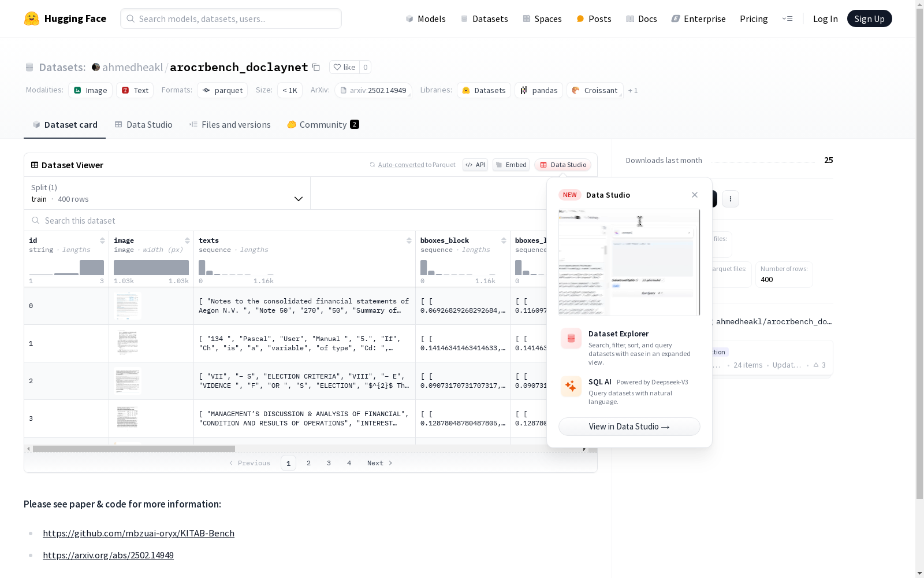Switch to the Data Studio tab
This screenshot has width=924, height=578.
(144, 125)
